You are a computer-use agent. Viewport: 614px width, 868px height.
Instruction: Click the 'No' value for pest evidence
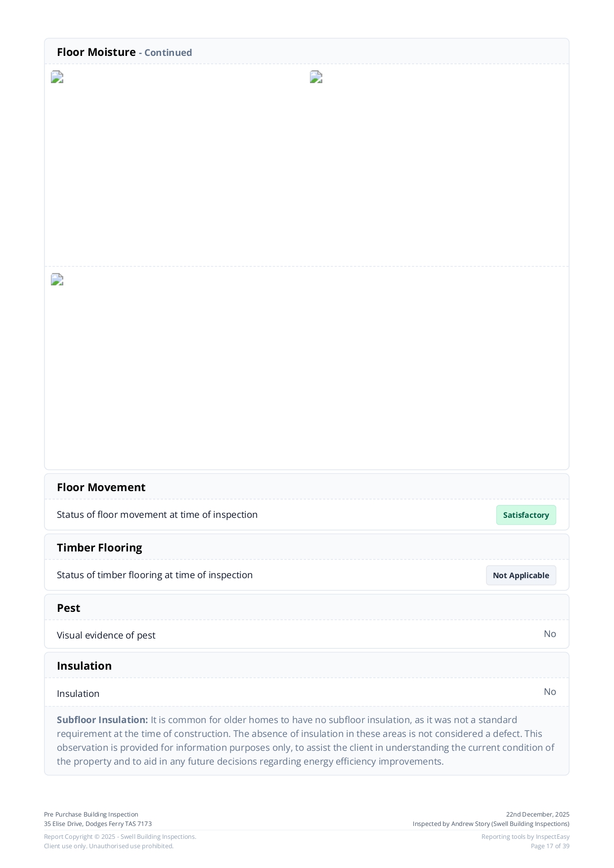point(550,634)
